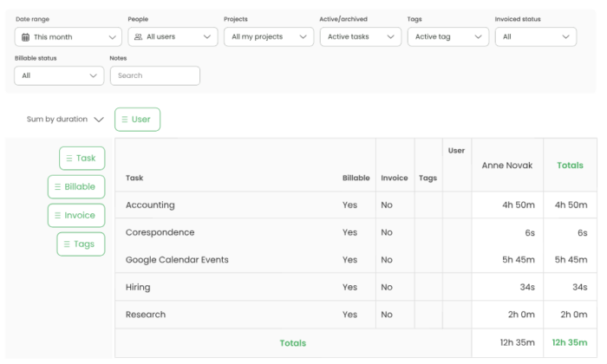Click the drag handle icon on User chip

pyautogui.click(x=125, y=120)
